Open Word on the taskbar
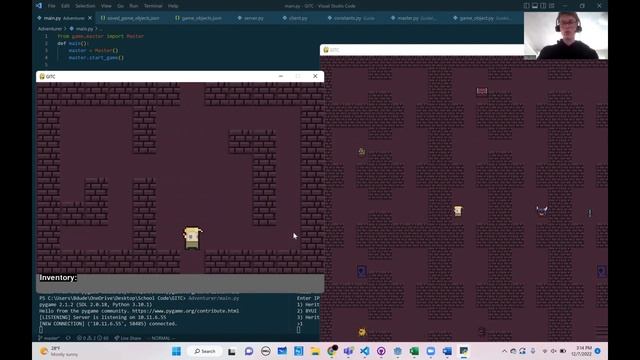 [447, 351]
